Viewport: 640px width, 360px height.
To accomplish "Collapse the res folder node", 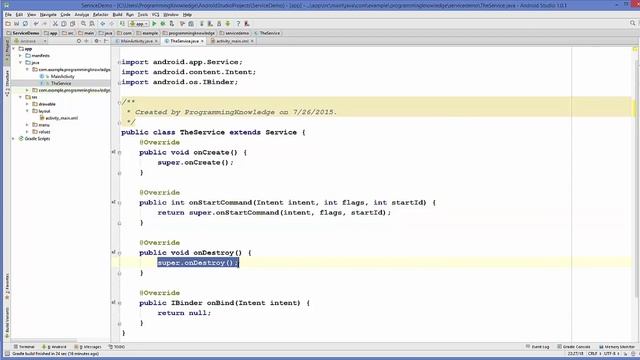I will pyautogui.click(x=21, y=97).
